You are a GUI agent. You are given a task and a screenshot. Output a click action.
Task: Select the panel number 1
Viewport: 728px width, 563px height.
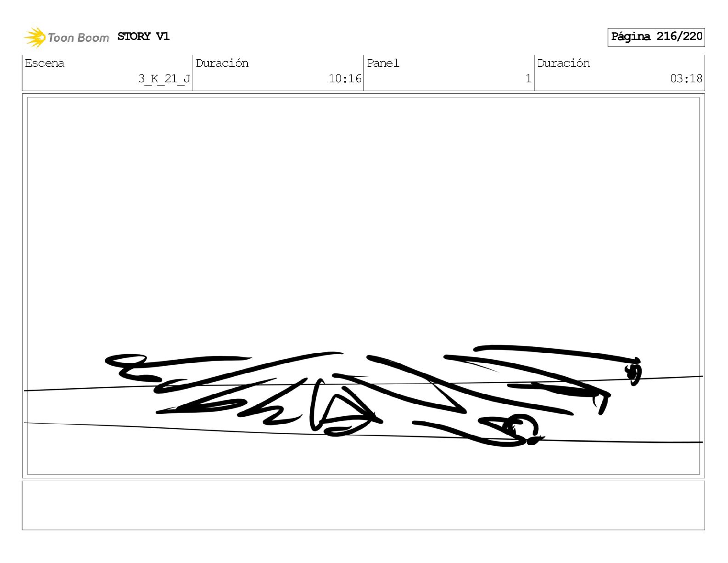tap(529, 79)
